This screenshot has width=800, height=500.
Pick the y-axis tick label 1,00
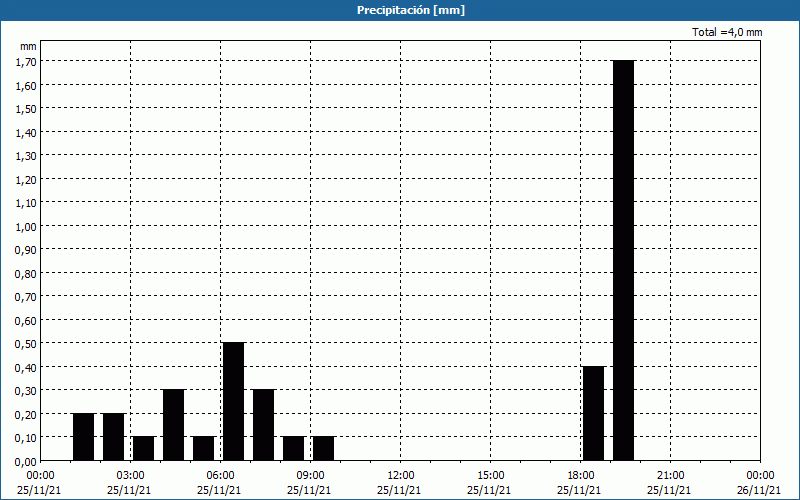click(x=27, y=227)
